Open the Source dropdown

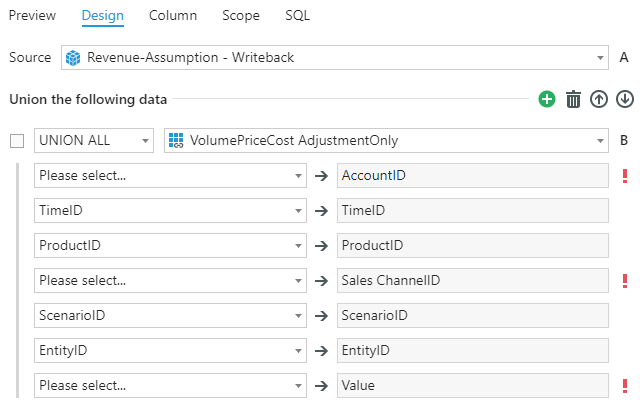pos(334,57)
